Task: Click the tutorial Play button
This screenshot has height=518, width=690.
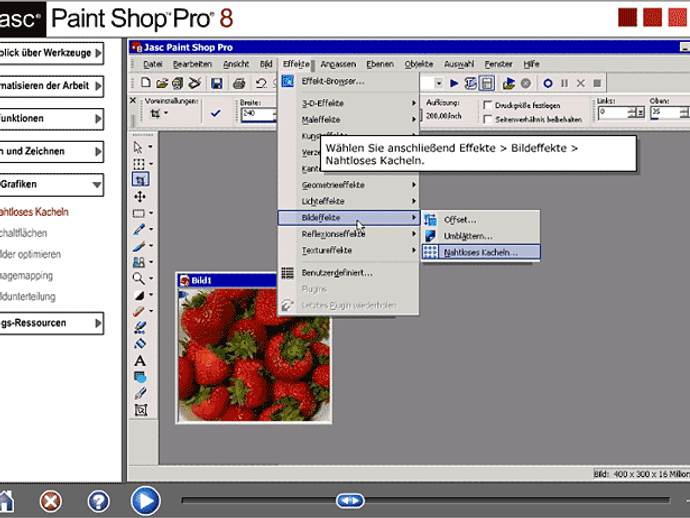Action: click(x=146, y=501)
